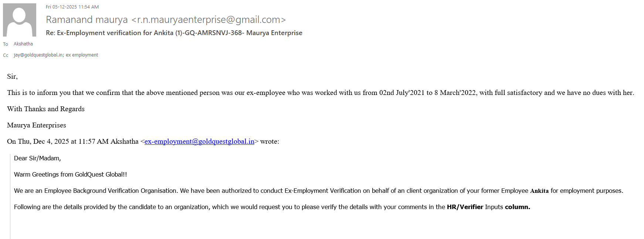Click the "Sir," greeting line
Viewport: 644px width, 239px height.
pos(12,76)
